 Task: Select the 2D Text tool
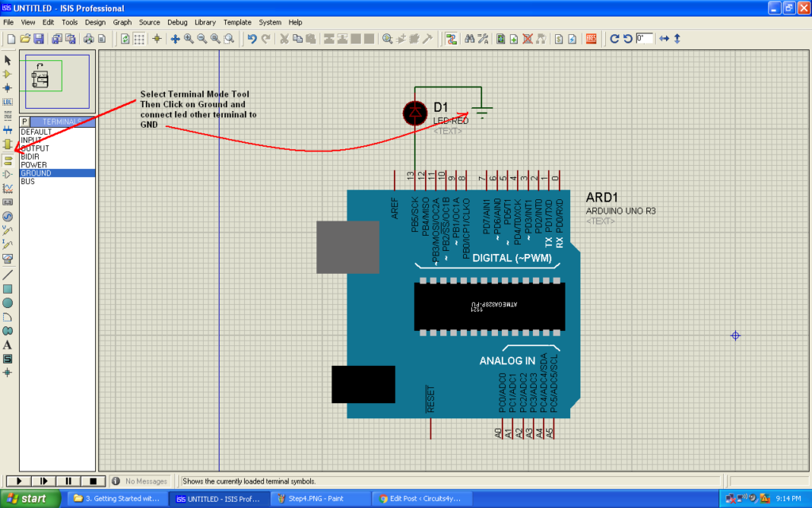pos(7,344)
